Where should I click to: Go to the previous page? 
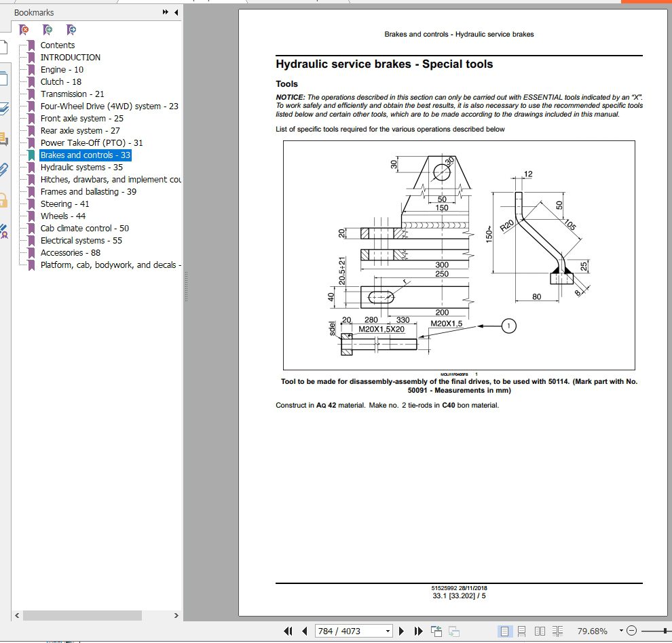pos(305,631)
